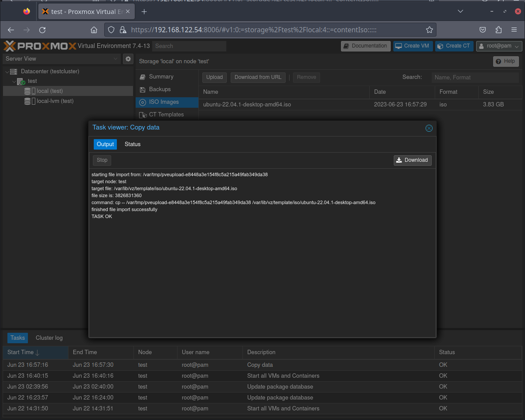
Task: Reload the page with the refresh icon
Action: 42,30
